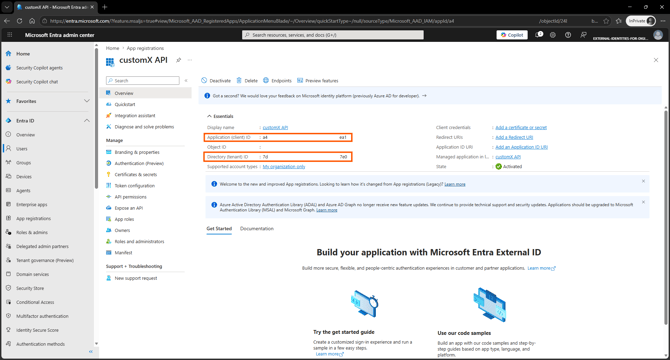Click App registrations breadcrumb link
Image resolution: width=670 pixels, height=360 pixels.
pyautogui.click(x=145, y=48)
